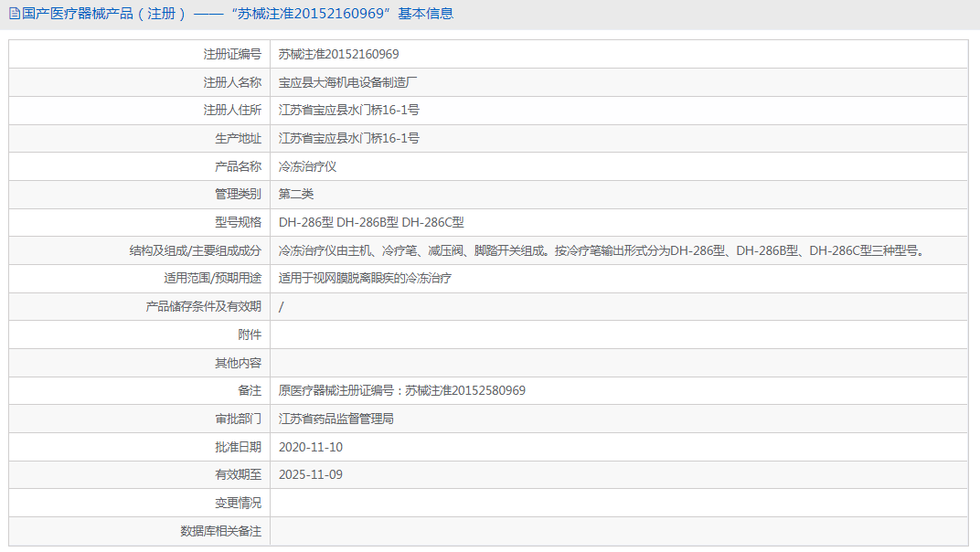
Task: Select the approval department '江苏省药品监督管理局'
Action: coord(336,419)
